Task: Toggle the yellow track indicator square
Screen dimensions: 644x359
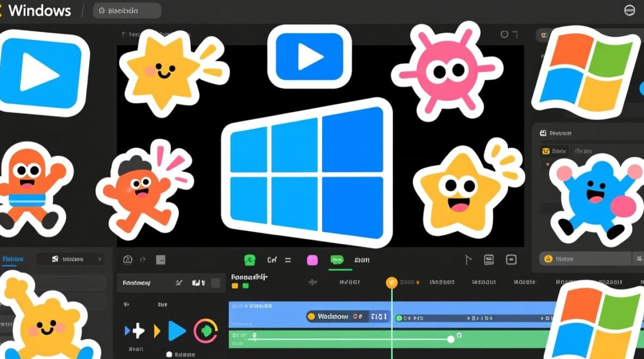Action: [235, 286]
